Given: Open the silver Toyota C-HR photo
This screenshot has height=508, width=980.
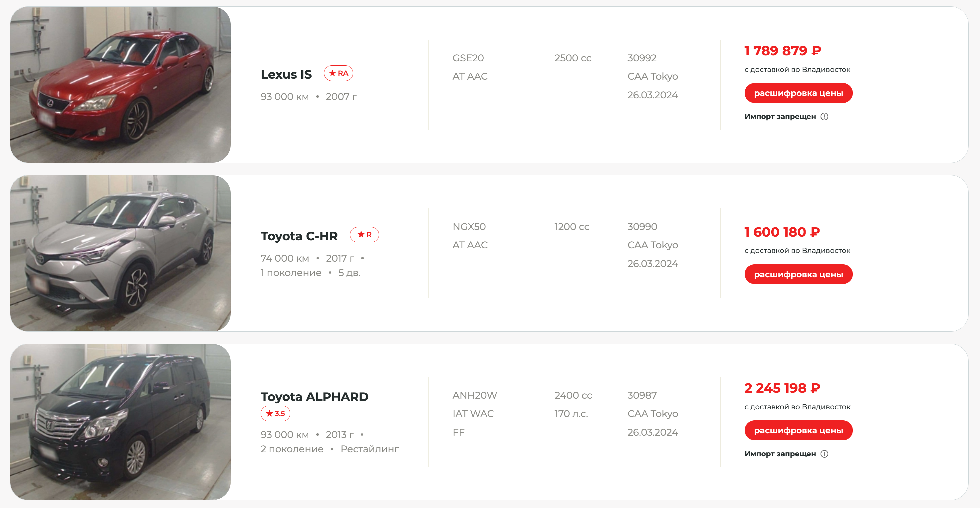Looking at the screenshot, I should pos(120,253).
